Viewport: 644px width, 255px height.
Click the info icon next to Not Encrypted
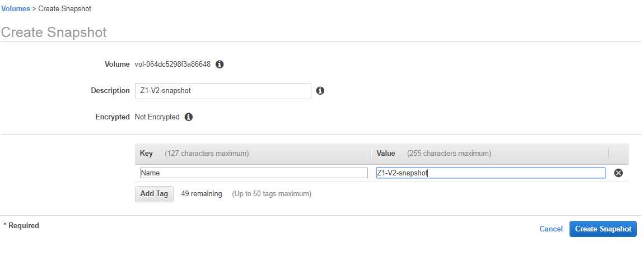(x=189, y=117)
